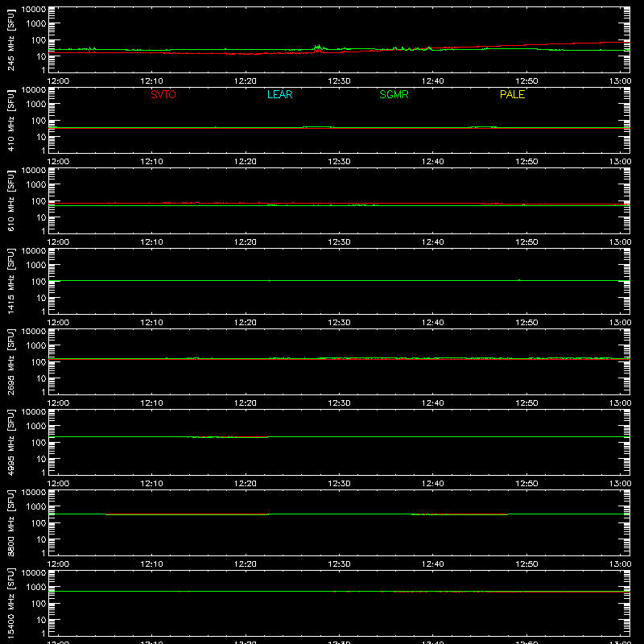The image size is (644, 644).
Task: Click the cyan LEAR legend label
Action: point(279,94)
